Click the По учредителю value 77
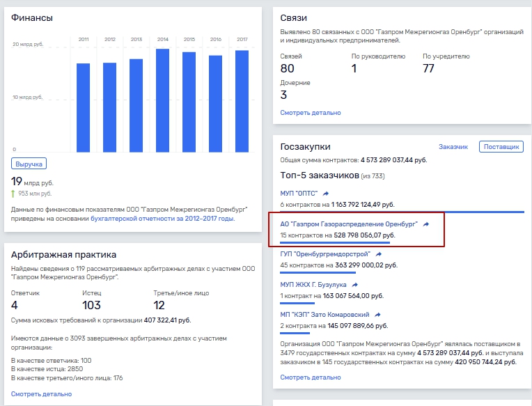Viewport: 532px width, 406px height. 428,68
